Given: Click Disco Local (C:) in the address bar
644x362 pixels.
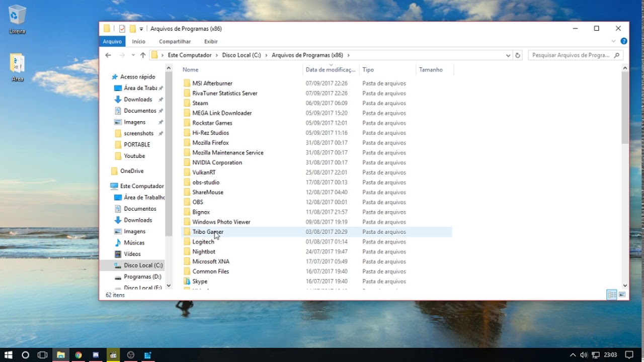Looking at the screenshot, I should 242,55.
